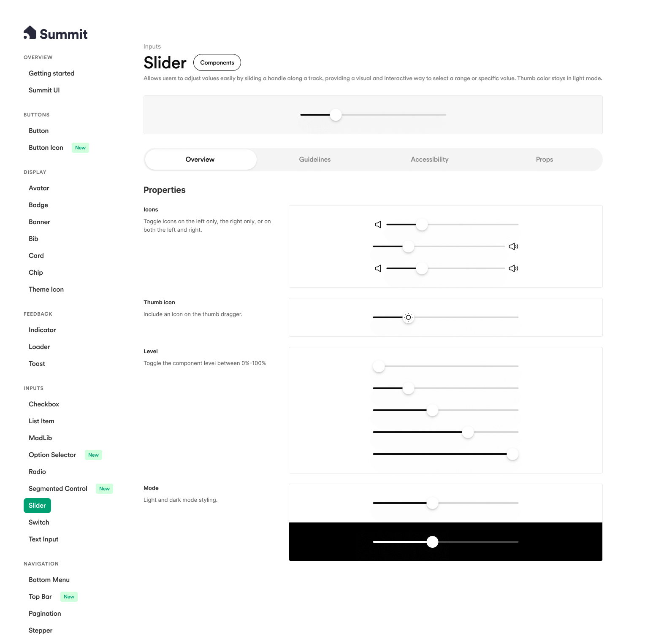Click the New badge beside Button Icon
This screenshot has width=645, height=644.
pos(80,148)
